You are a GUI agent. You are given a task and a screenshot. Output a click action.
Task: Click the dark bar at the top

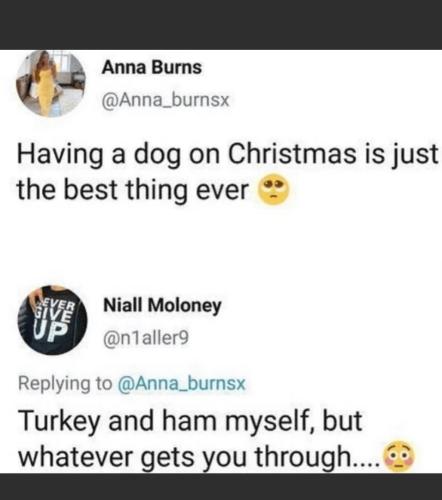click(221, 25)
